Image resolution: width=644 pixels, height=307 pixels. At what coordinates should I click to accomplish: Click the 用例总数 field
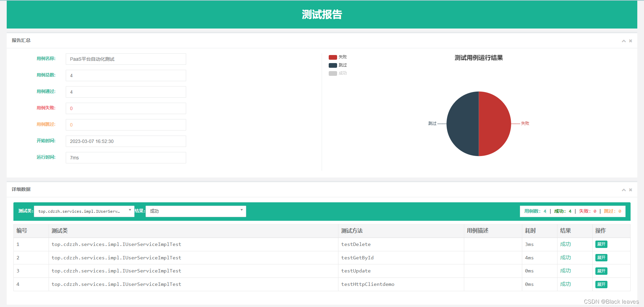[x=126, y=75]
